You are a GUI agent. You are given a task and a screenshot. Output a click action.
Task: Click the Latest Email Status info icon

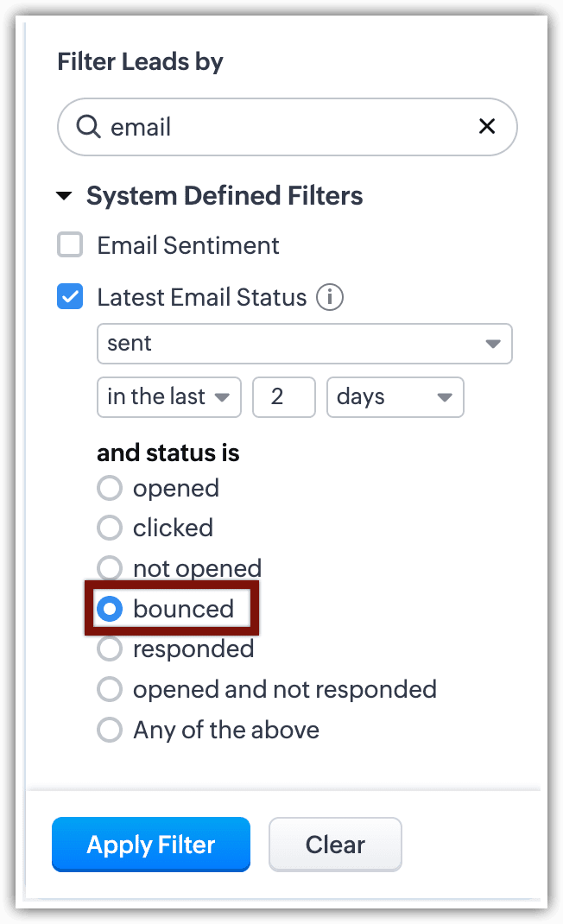pos(330,298)
